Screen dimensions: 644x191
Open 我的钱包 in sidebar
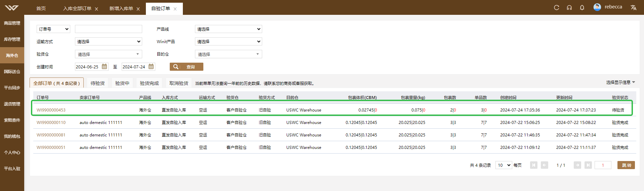(x=12, y=136)
